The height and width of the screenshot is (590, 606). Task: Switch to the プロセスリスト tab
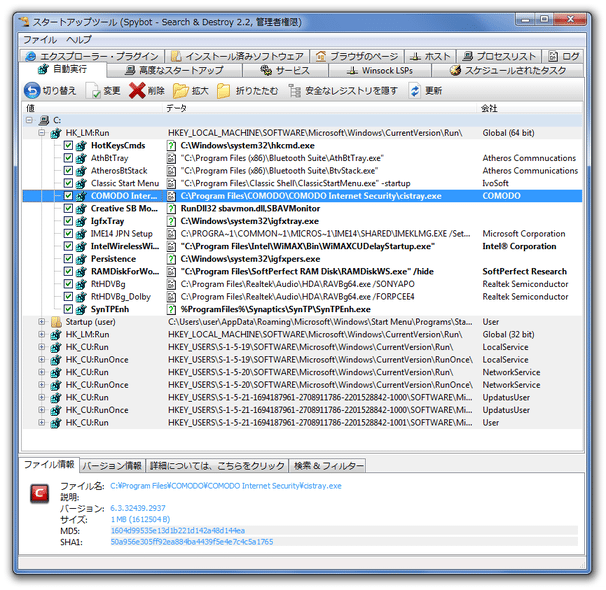499,57
